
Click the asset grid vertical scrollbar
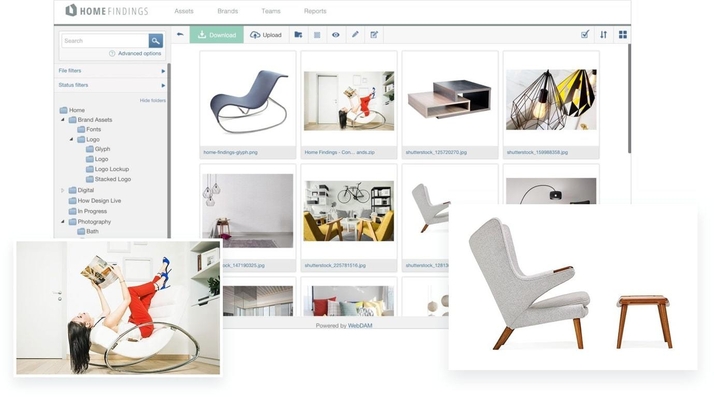pyautogui.click(x=629, y=98)
